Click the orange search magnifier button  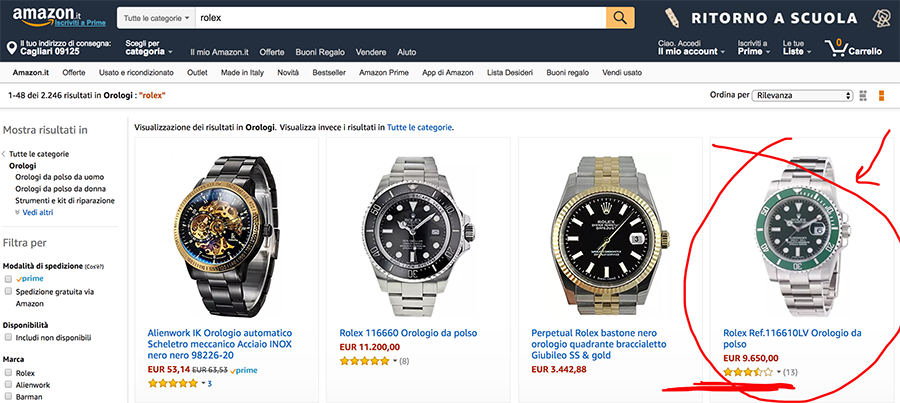(x=620, y=18)
